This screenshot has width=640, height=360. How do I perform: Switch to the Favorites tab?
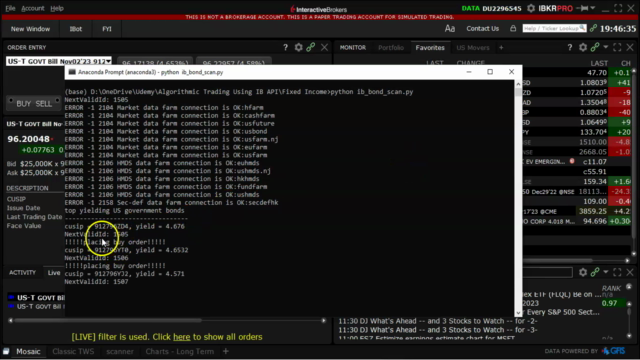click(x=430, y=48)
